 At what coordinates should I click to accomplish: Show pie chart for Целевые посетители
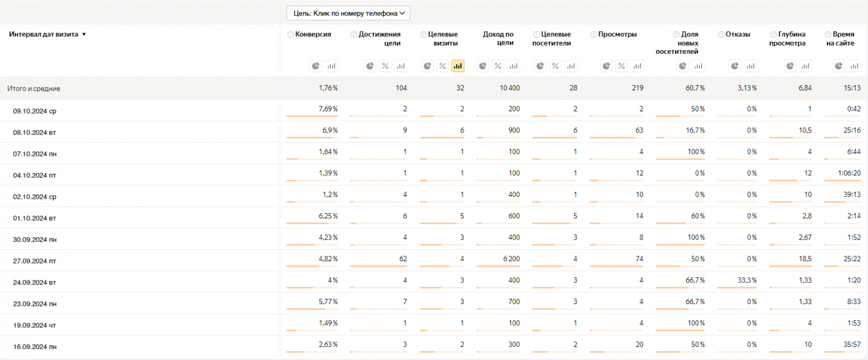coord(540,66)
